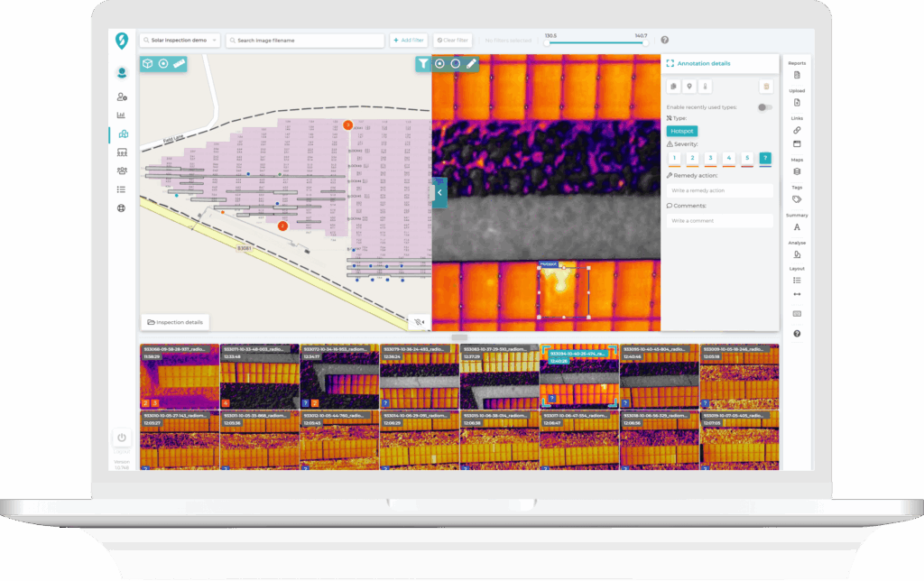Open the Reports document icon

[x=797, y=75]
